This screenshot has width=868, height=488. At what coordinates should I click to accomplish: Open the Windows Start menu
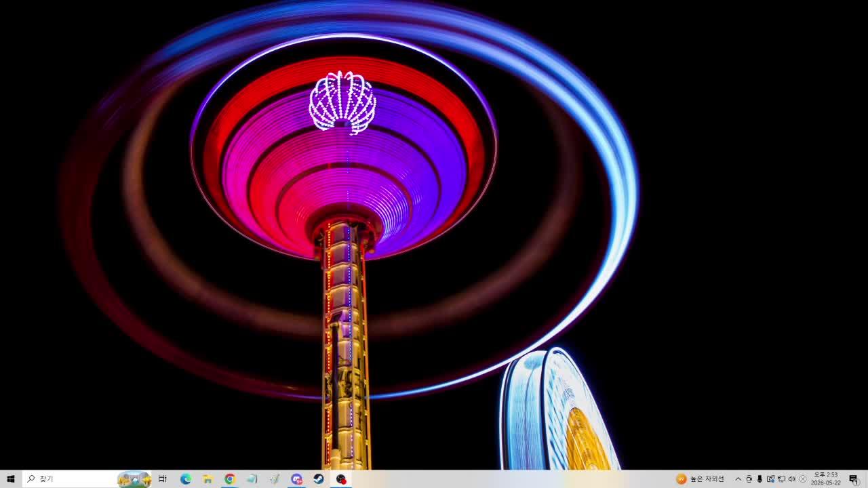coord(10,479)
